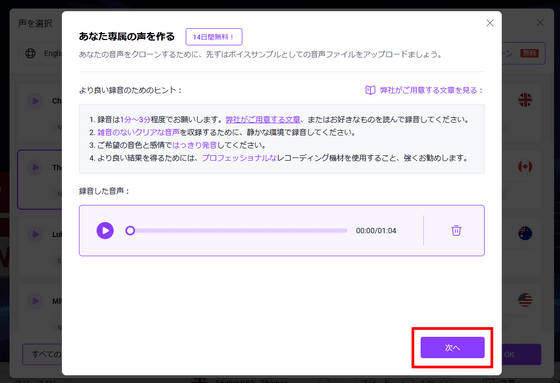Click the より良い録音のためのヒント： heading
Viewport: 560px width, 383px height.
130,90
